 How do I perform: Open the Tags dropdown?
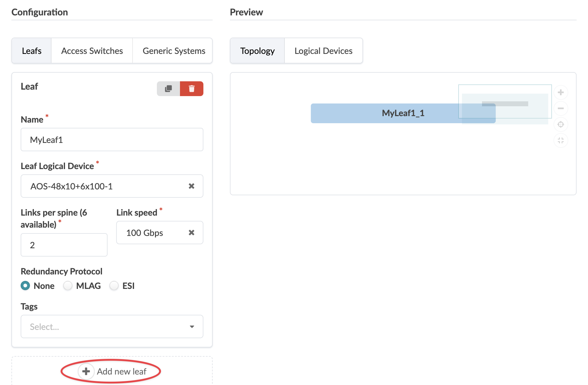click(x=112, y=326)
